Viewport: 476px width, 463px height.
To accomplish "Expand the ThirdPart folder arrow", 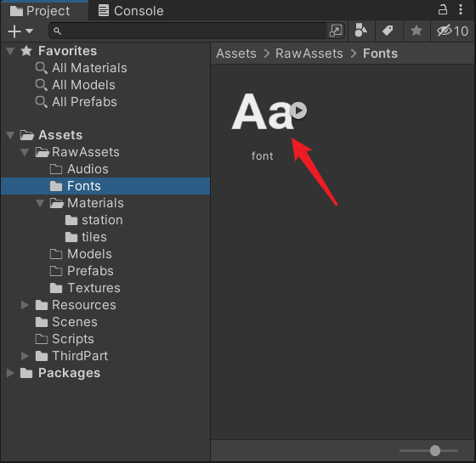I will click(25, 356).
